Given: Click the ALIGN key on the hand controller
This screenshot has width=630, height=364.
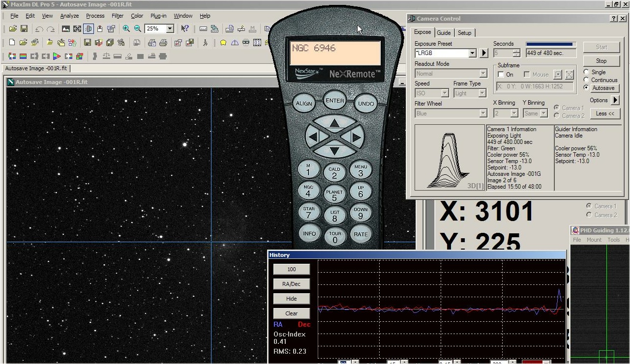Looking at the screenshot, I should coord(303,104).
